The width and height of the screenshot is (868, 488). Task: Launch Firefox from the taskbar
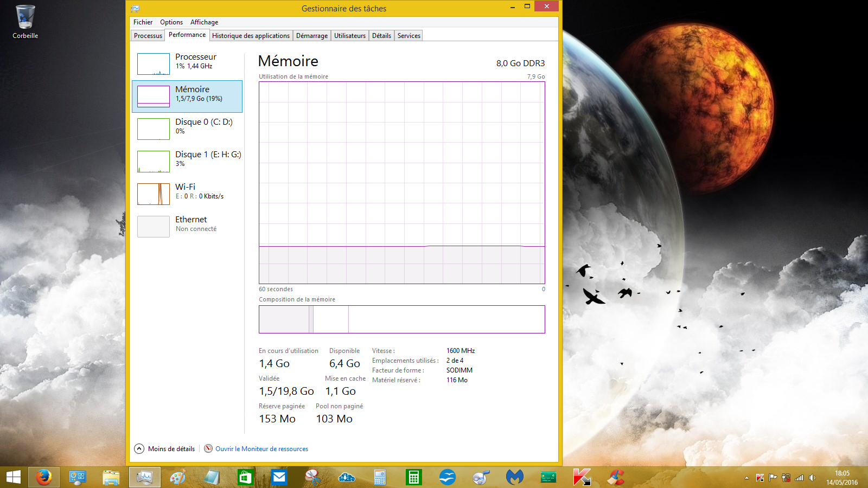[44, 477]
